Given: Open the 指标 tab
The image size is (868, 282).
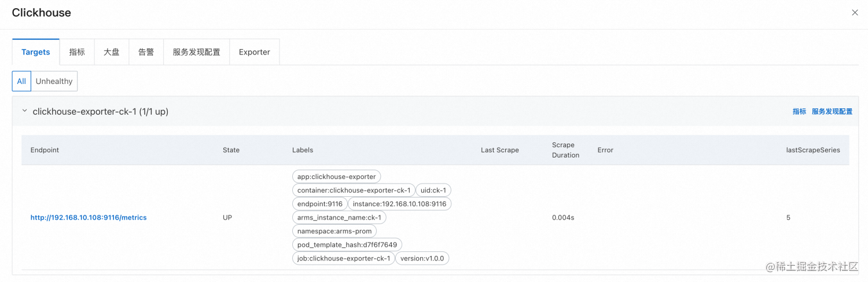Looking at the screenshot, I should (77, 52).
